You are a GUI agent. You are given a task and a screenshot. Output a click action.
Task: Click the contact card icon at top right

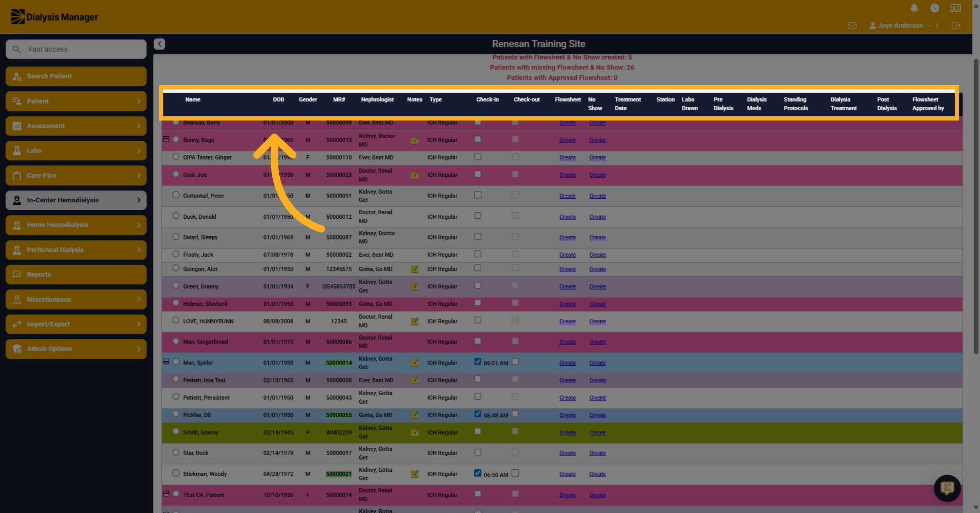(955, 8)
